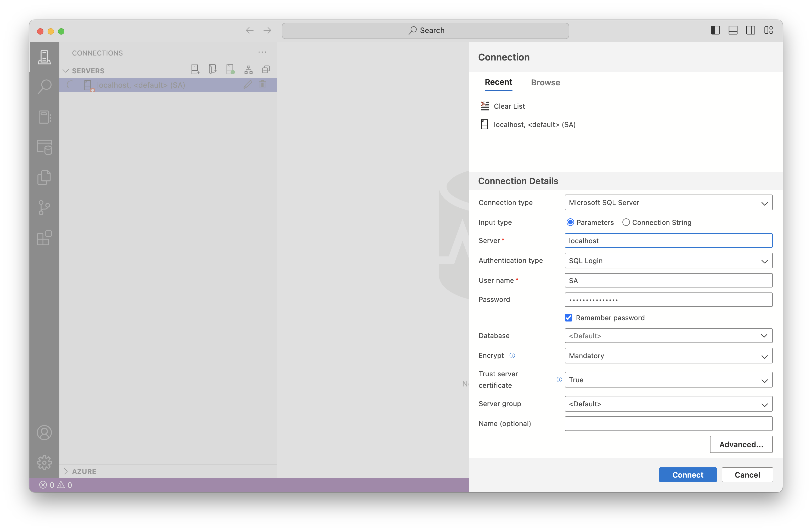Viewport: 812px width, 531px height.
Task: Open Trust server certificate dropdown
Action: coord(668,380)
